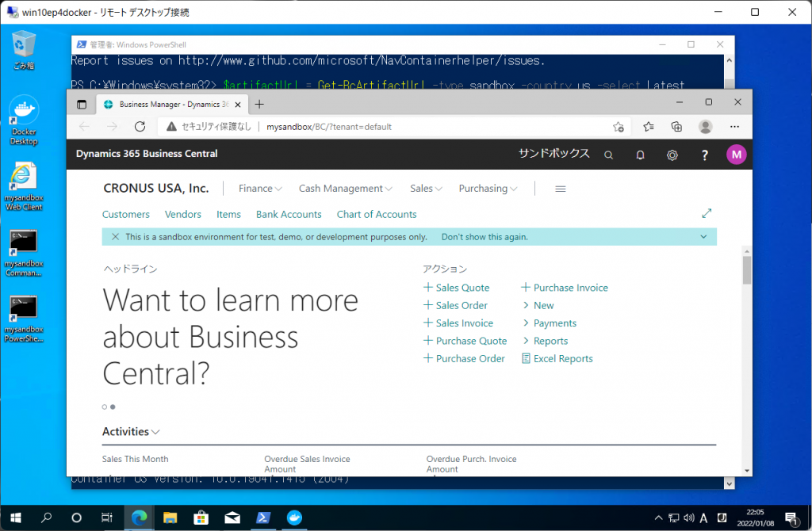Screen dimensions: 812x531
Task: Expand the Cash Management menu
Action: pos(346,189)
